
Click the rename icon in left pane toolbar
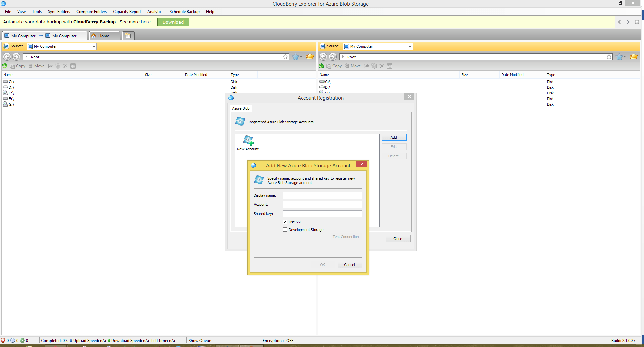[50, 66]
